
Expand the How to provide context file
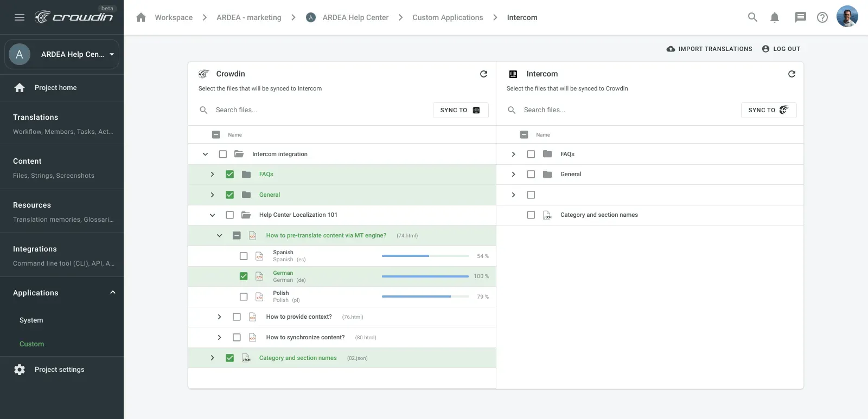coord(219,317)
